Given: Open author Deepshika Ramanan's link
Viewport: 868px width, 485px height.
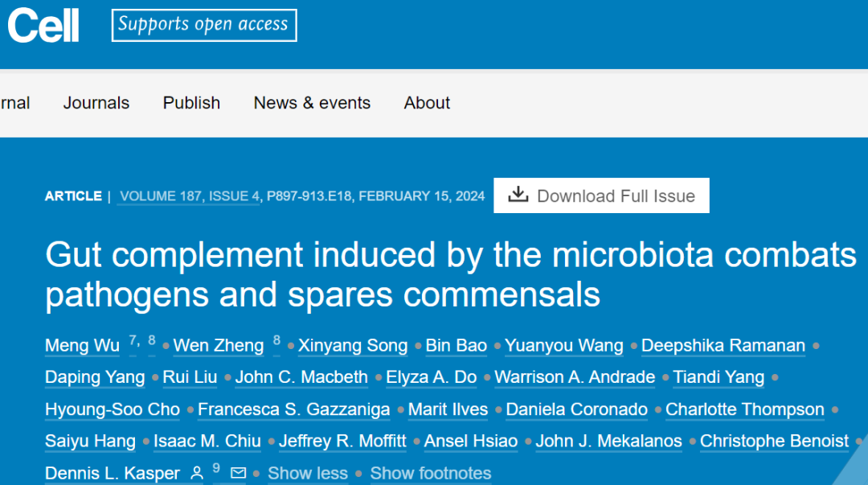Looking at the screenshot, I should [x=723, y=345].
